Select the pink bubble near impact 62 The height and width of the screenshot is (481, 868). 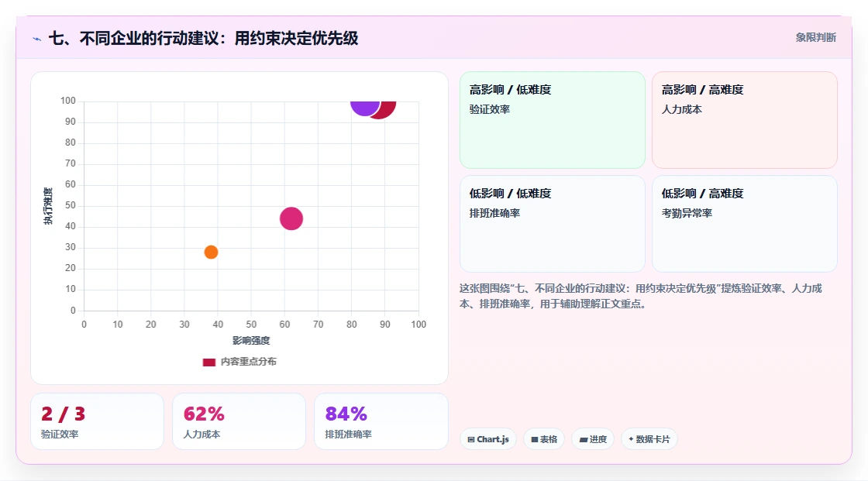point(291,218)
